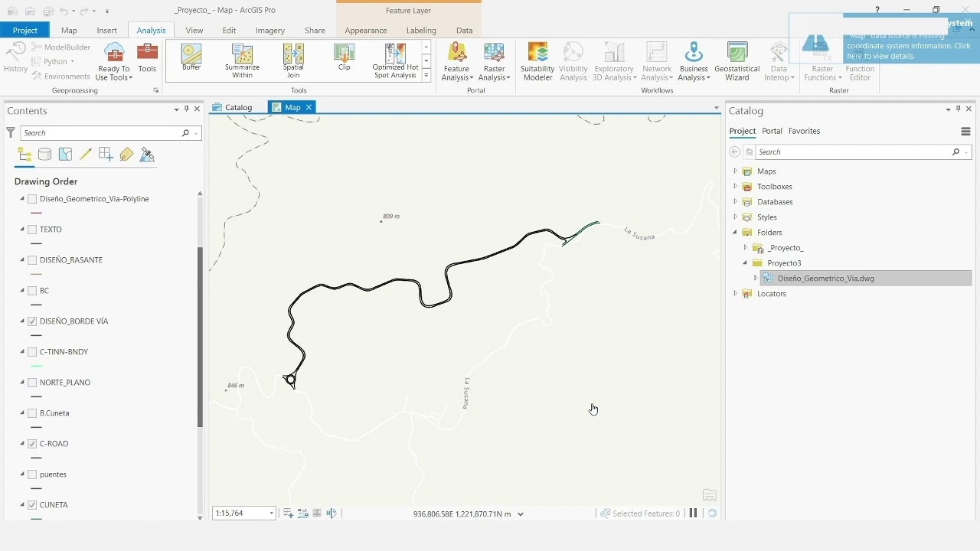The height and width of the screenshot is (551, 980).
Task: Open coordinate display units dropdown
Action: click(x=521, y=514)
